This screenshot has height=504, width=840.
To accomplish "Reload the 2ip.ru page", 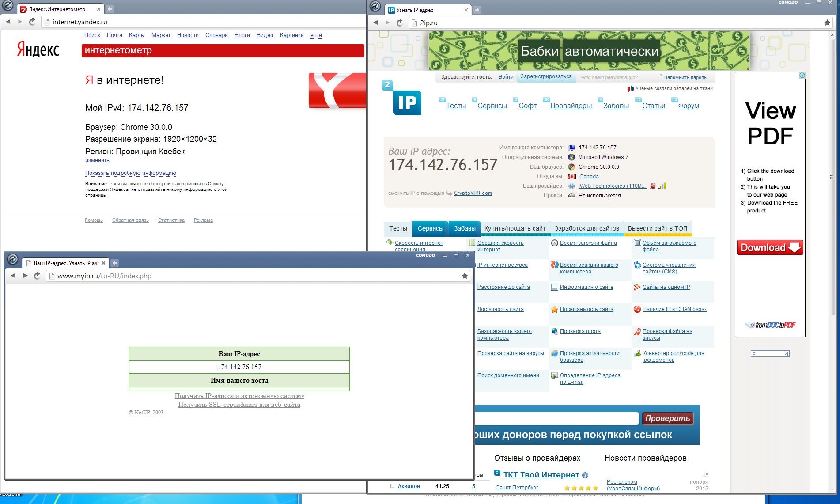I will click(400, 23).
